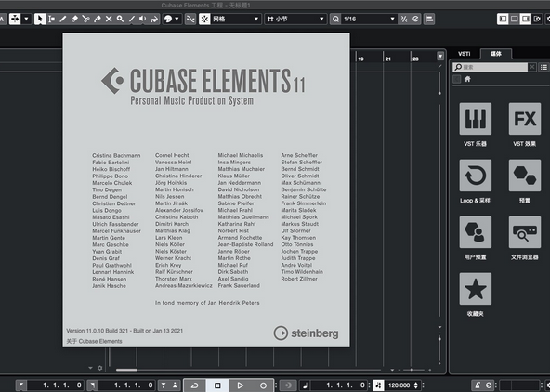550x392 pixels.
Task: Open the 收藏夹 favorites star tile
Action: 476,289
